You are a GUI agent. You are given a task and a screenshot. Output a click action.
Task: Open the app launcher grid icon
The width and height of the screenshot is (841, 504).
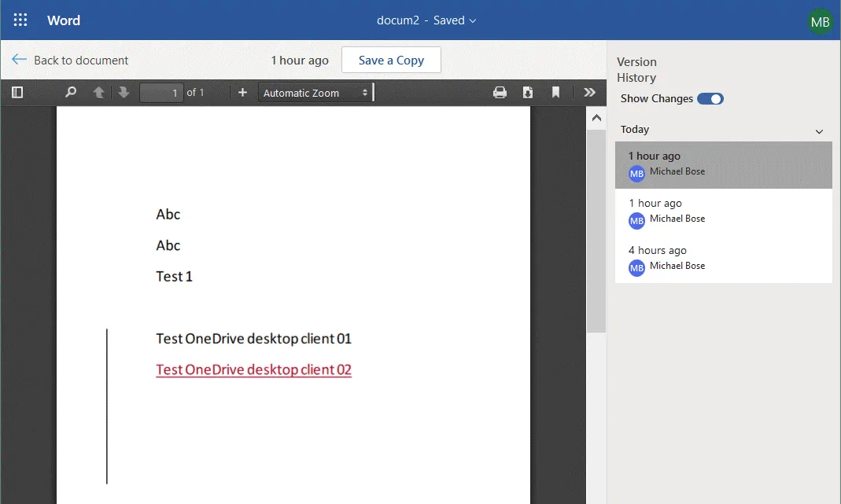(20, 20)
